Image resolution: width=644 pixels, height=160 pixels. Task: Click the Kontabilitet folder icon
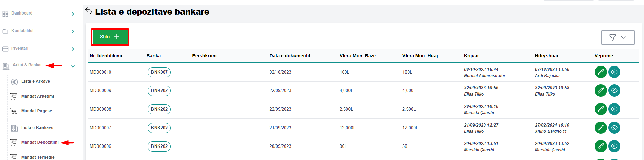click(x=5, y=31)
